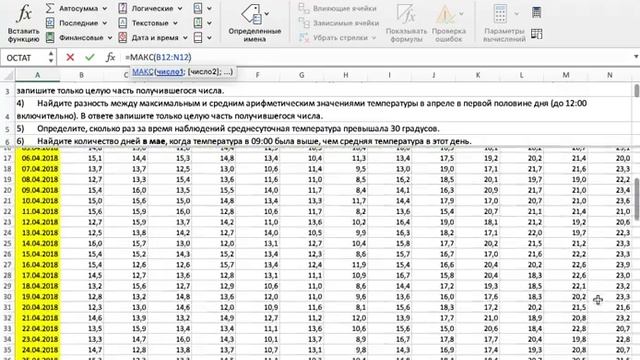The width and height of the screenshot is (640, 360).
Task: Click the upper pane vertical scrollbar
Action: tap(636, 91)
